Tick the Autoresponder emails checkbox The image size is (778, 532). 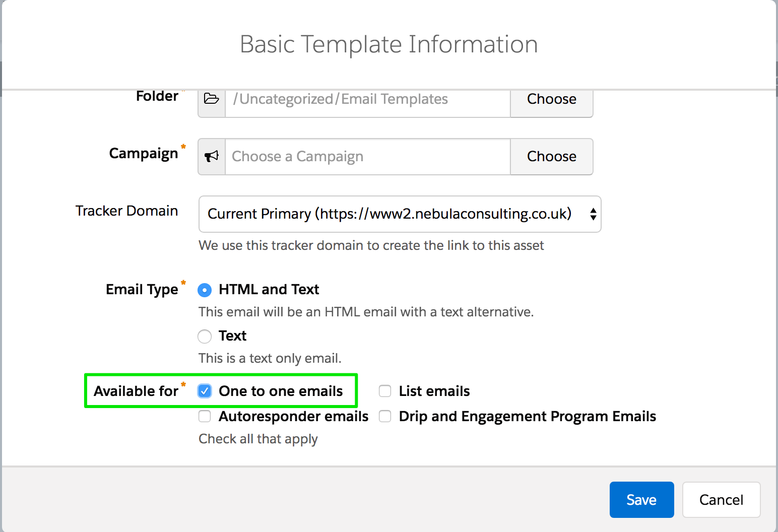(205, 417)
